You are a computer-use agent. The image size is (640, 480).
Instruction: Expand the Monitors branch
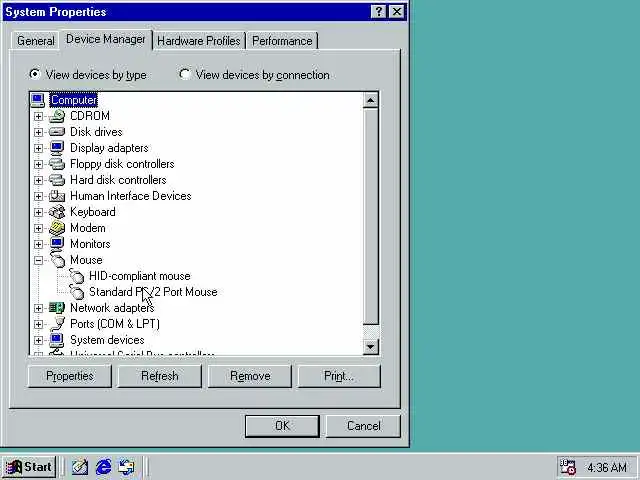(x=38, y=244)
